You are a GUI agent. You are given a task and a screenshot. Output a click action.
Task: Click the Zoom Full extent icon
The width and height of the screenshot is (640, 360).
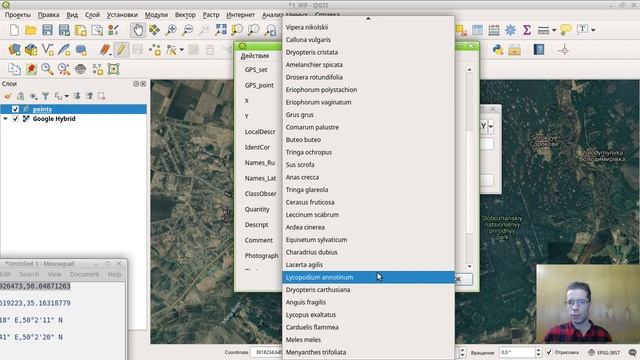[x=221, y=30]
